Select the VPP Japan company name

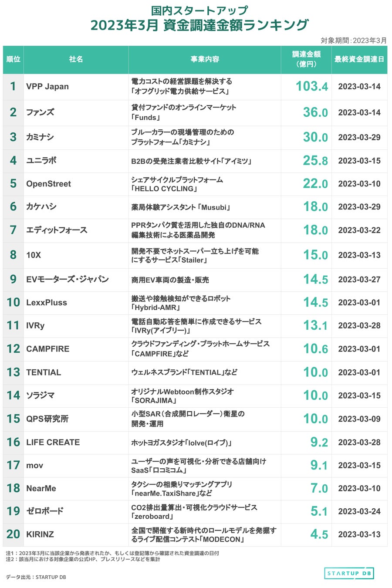click(x=47, y=86)
